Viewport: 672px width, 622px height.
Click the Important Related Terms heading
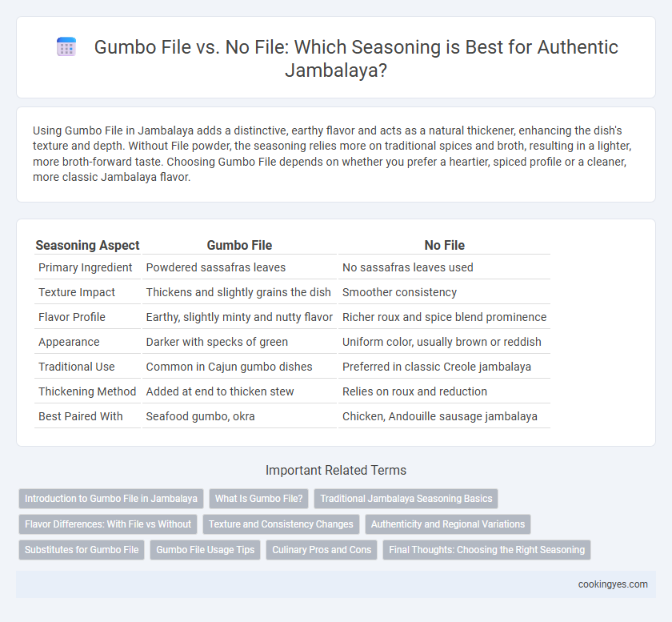click(335, 470)
